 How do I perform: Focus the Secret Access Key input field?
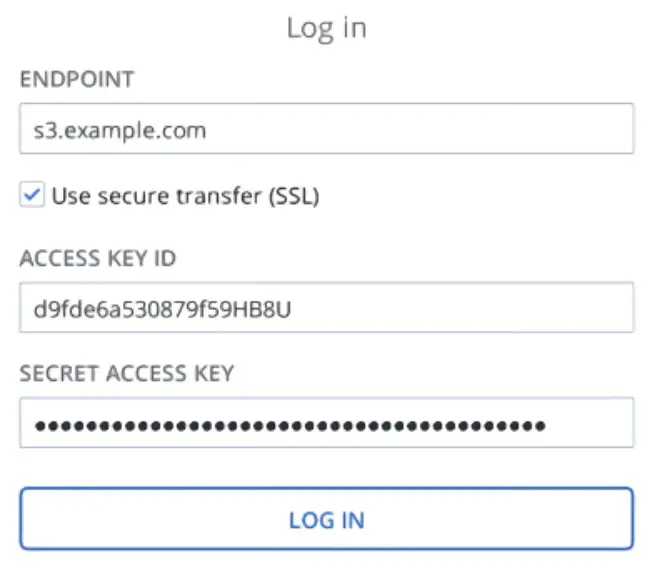pos(326,425)
